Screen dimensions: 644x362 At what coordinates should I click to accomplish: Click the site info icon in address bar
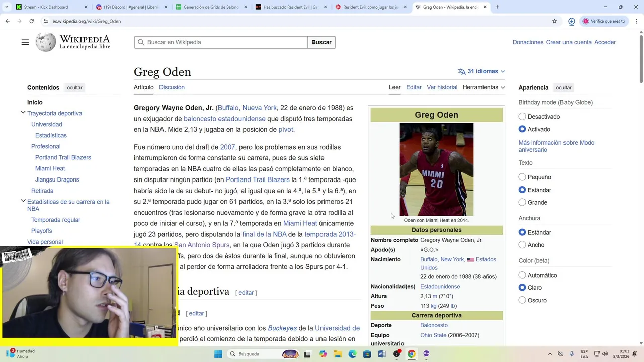click(46, 21)
